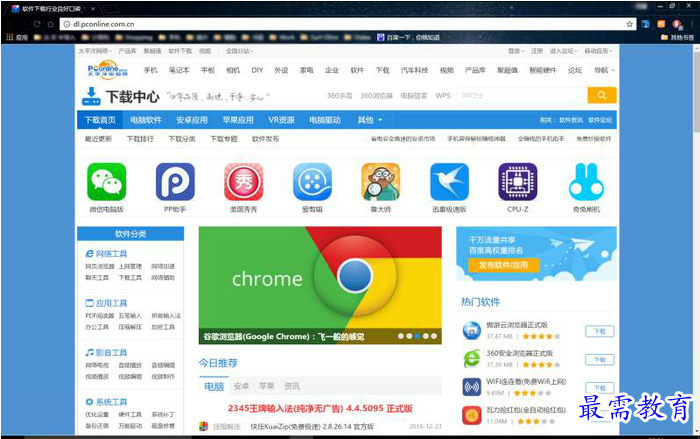Click 下载 button for 360安全浏览器正式版
Screen dimensions: 700x439
tap(600, 359)
